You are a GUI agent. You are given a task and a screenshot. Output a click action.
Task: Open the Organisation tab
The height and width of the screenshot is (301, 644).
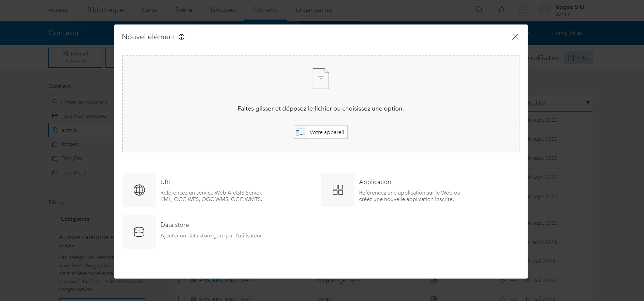(x=314, y=10)
